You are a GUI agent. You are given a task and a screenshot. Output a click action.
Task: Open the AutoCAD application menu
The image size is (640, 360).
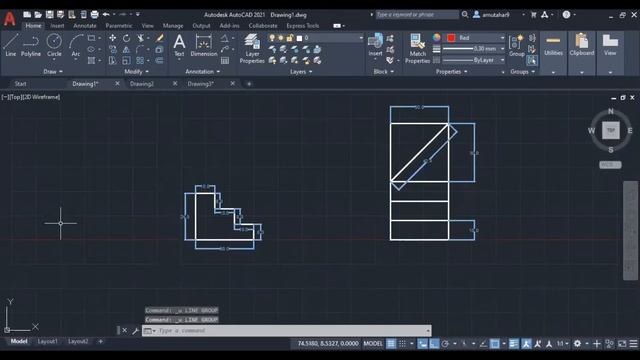click(9, 18)
